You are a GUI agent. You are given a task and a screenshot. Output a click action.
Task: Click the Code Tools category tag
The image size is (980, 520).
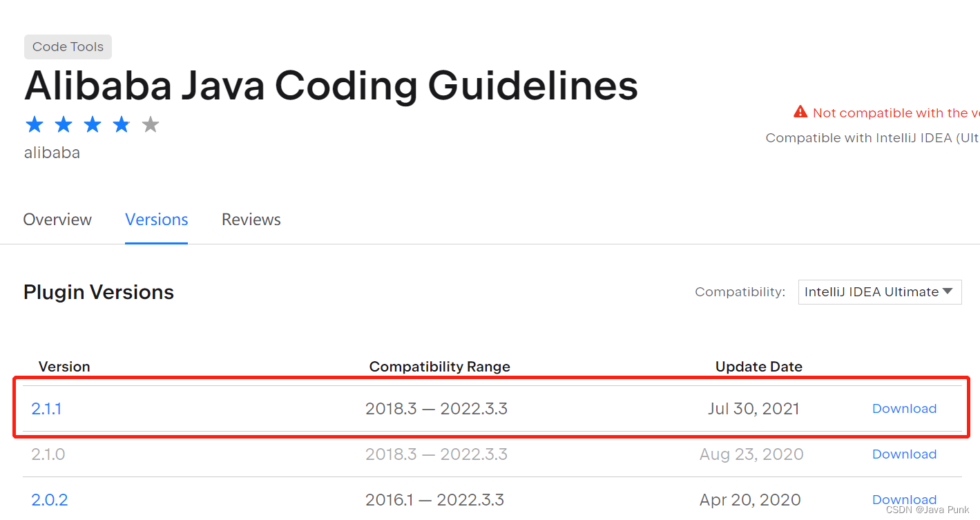[67, 46]
